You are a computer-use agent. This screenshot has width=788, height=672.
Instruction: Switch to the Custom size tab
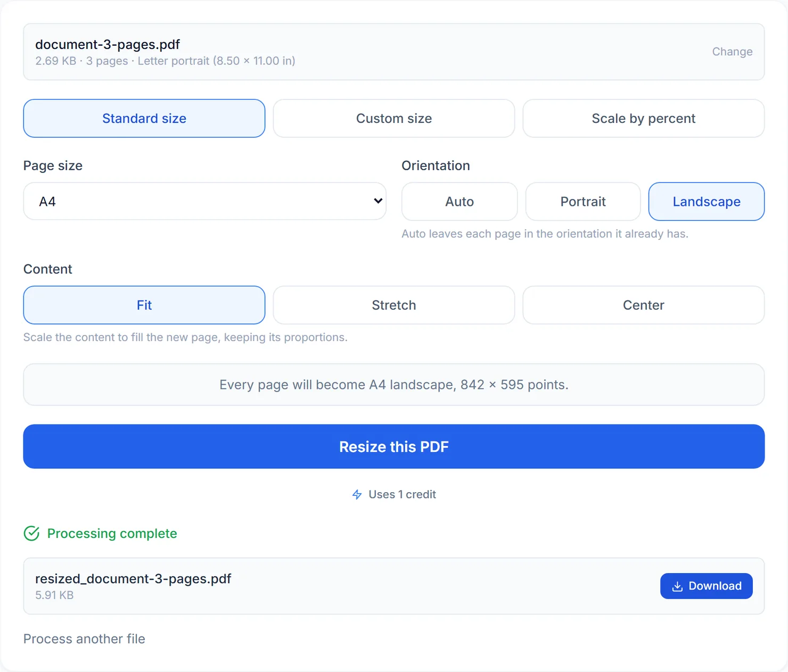click(394, 118)
